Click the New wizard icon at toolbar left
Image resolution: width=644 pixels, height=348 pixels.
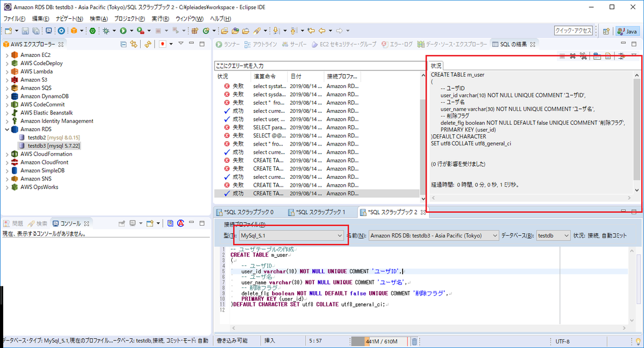8,31
